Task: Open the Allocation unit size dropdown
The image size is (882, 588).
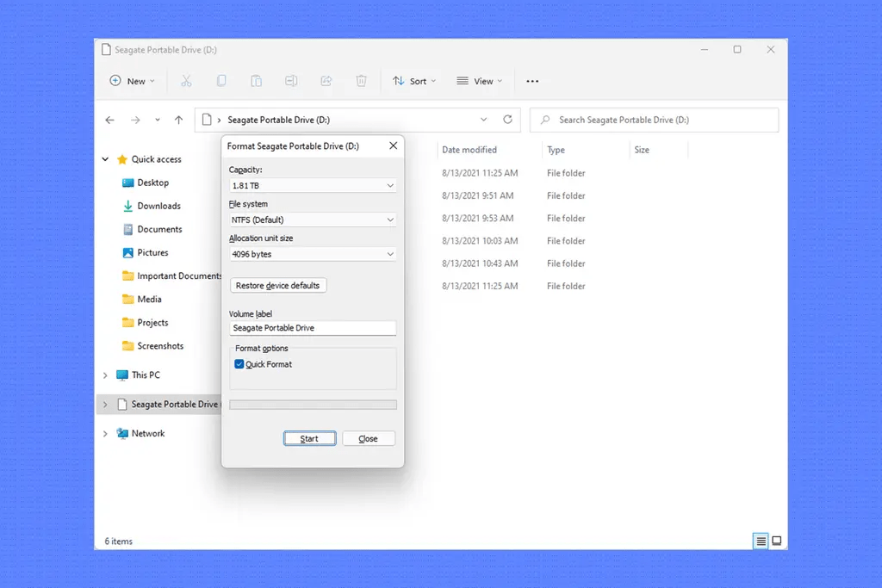Action: (x=312, y=254)
